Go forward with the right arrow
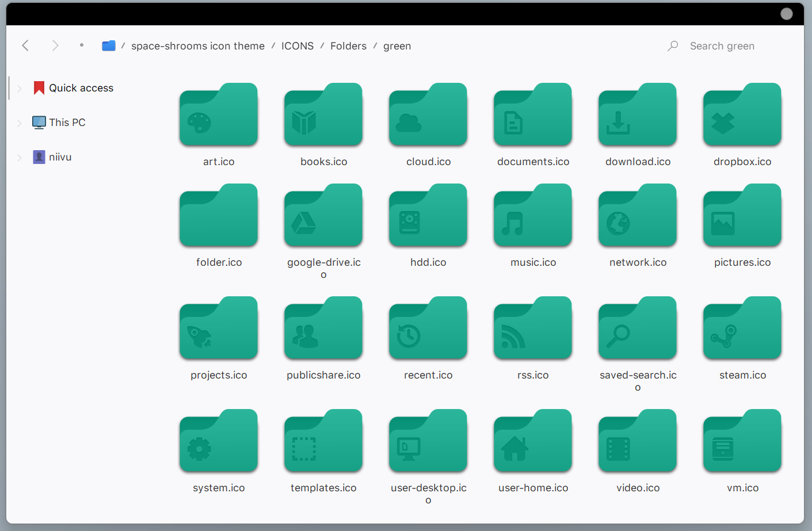 pos(55,45)
